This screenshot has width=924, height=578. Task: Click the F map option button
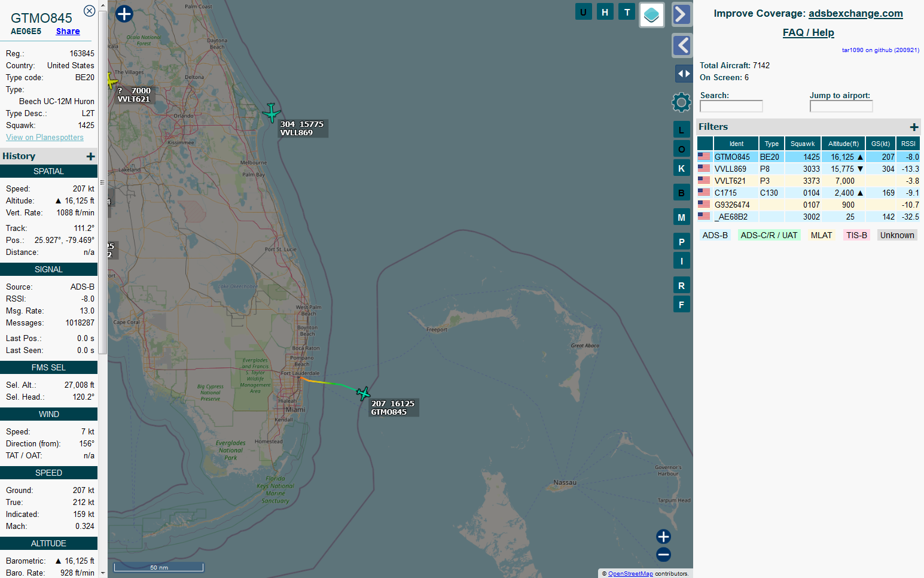(x=681, y=305)
